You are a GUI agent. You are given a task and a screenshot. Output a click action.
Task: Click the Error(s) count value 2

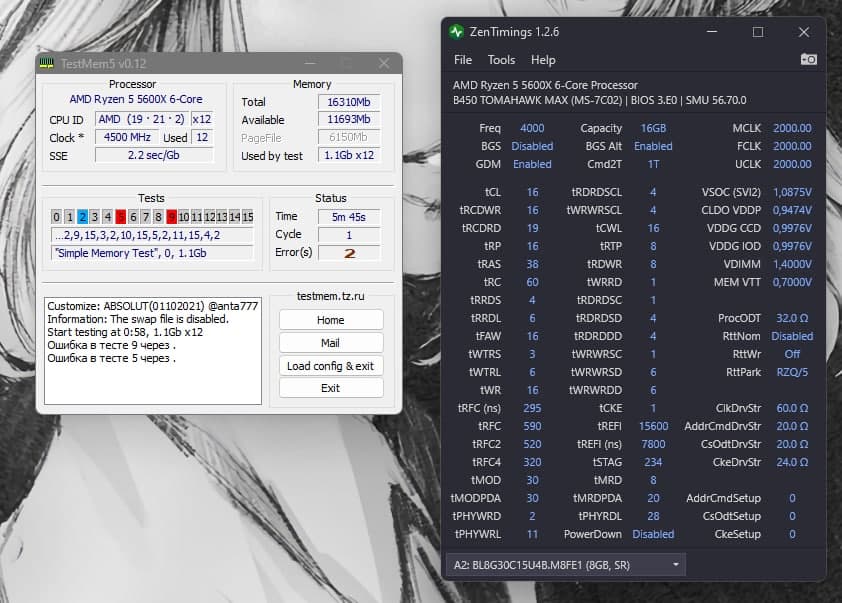pyautogui.click(x=349, y=253)
